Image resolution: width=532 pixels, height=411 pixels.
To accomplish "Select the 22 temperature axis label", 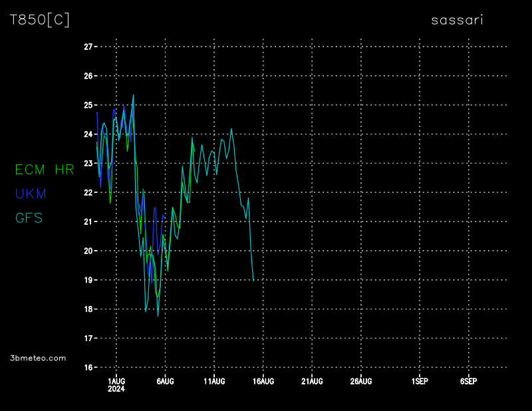I will click(88, 192).
